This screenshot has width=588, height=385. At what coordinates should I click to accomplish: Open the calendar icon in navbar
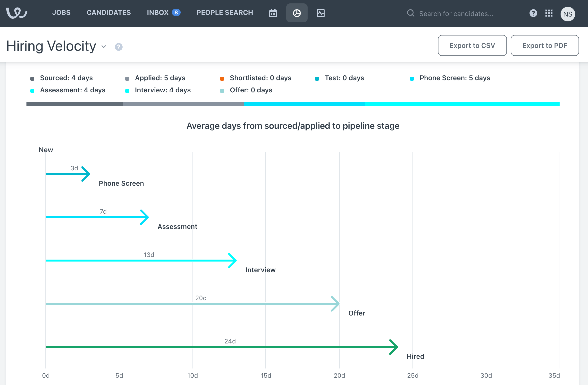[273, 13]
